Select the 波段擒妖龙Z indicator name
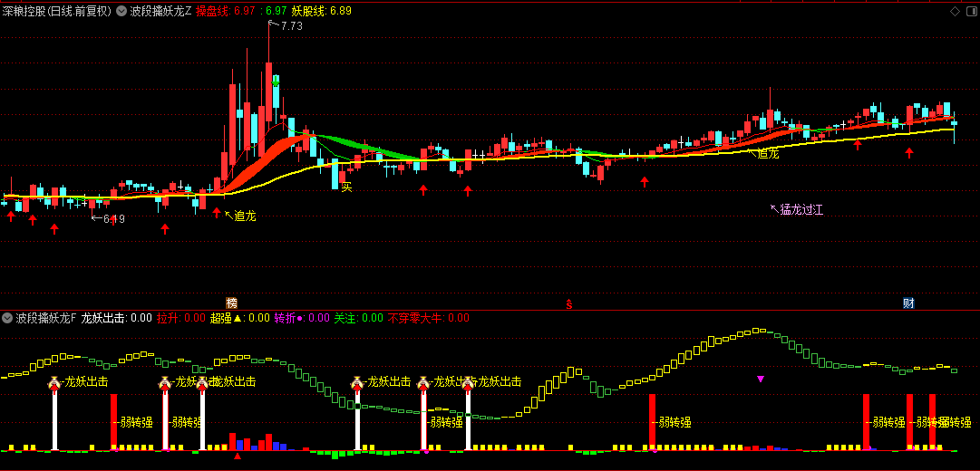 click(160, 11)
